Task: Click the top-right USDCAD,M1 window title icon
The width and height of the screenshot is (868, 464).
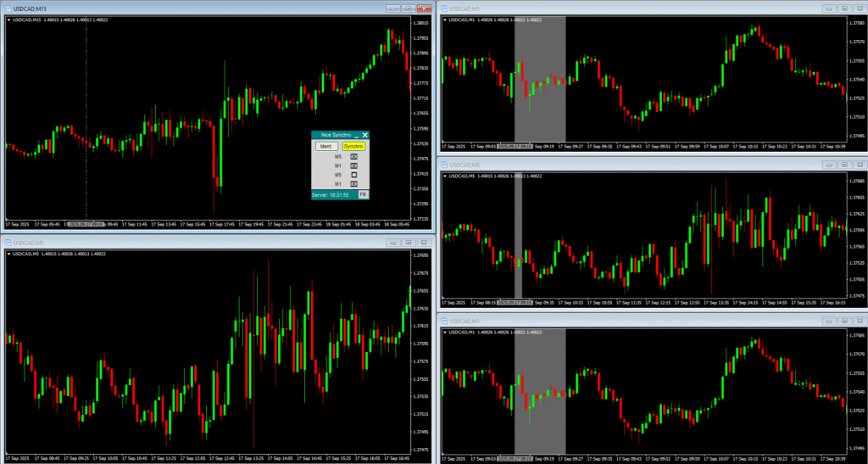Action: [444, 8]
